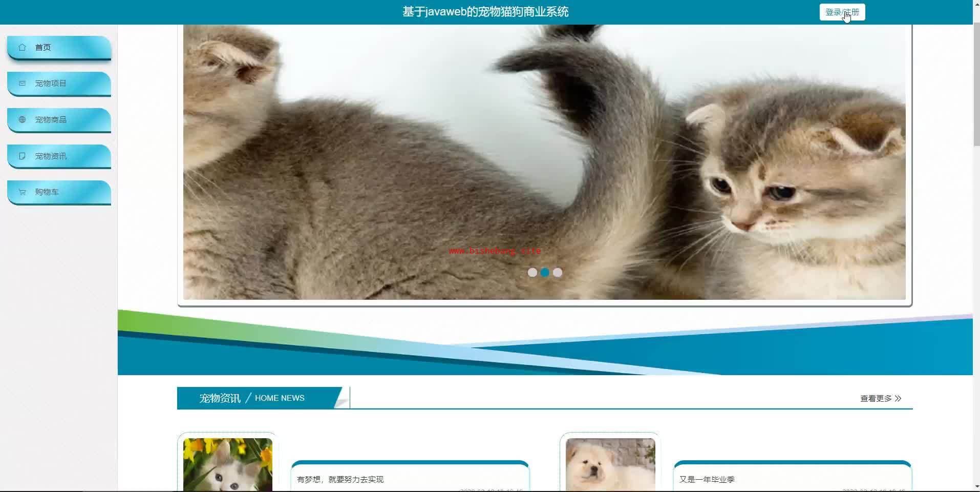This screenshot has height=492, width=980.
Task: Open the news titled 有梦想，就要努力去实现
Action: (340, 480)
